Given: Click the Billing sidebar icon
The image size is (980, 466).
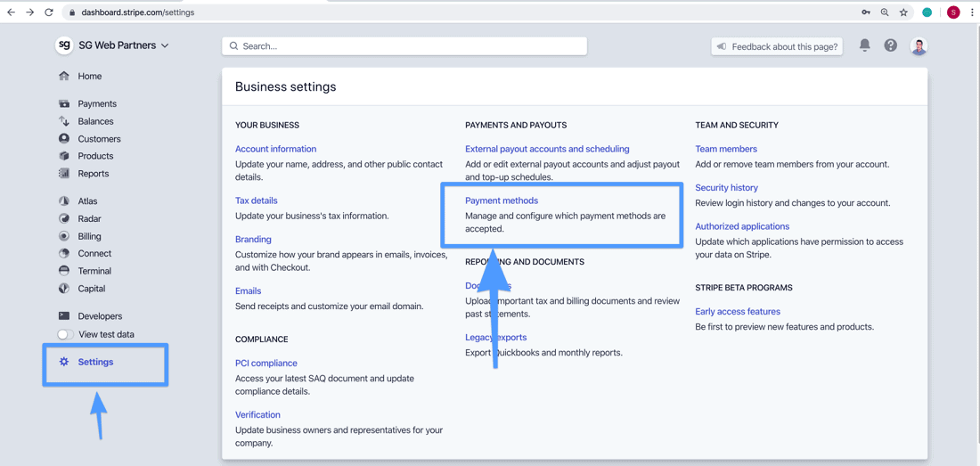Looking at the screenshot, I should pyautogui.click(x=64, y=236).
